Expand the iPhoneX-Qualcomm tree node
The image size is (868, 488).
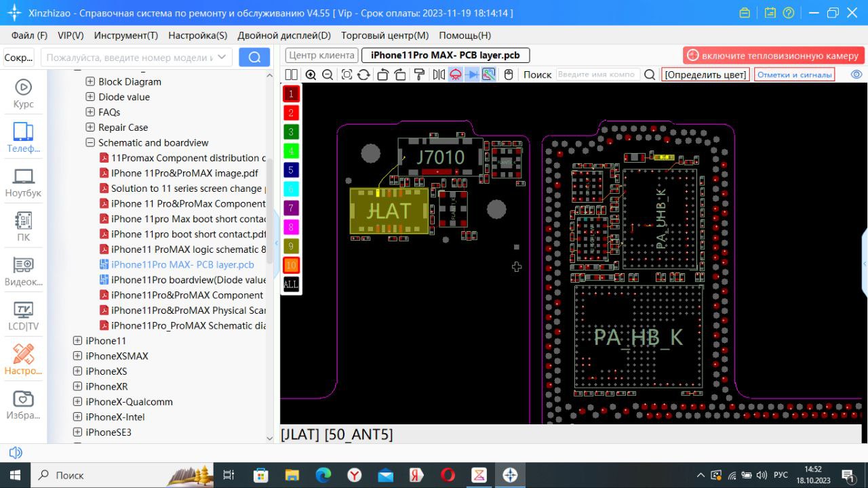pyautogui.click(x=78, y=401)
